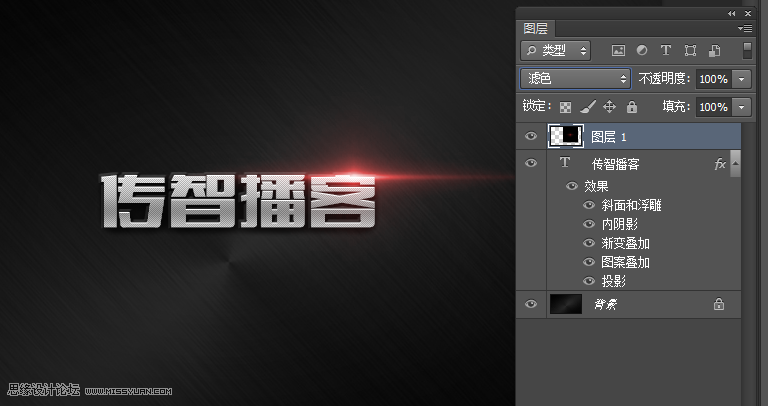Select the 背景 layer name

(605, 305)
